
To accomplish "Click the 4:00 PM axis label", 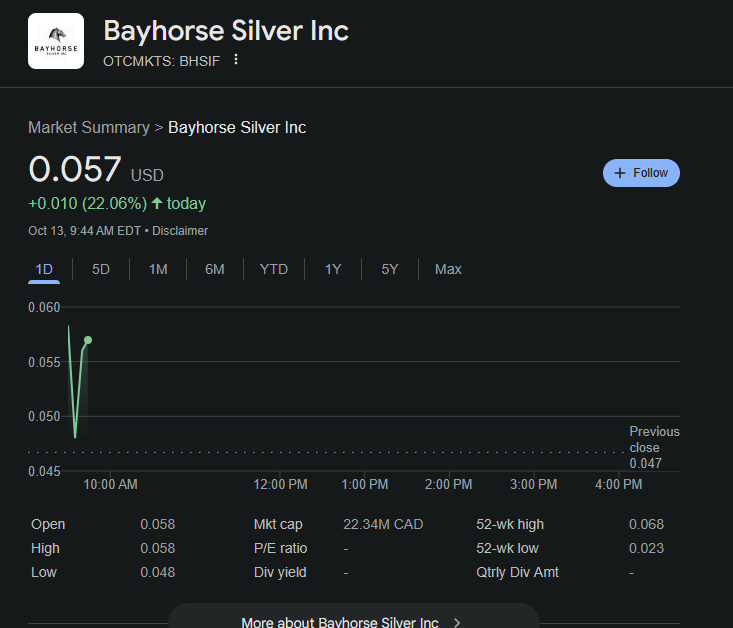I will tap(618, 484).
